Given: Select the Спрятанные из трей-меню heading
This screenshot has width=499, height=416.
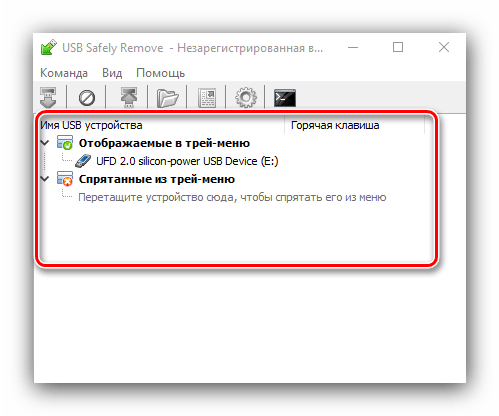Looking at the screenshot, I should coord(157,179).
